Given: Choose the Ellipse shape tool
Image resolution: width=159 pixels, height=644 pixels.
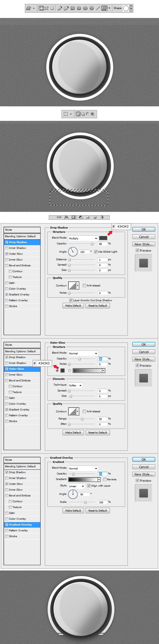Looking at the screenshot, I should (x=85, y=8).
